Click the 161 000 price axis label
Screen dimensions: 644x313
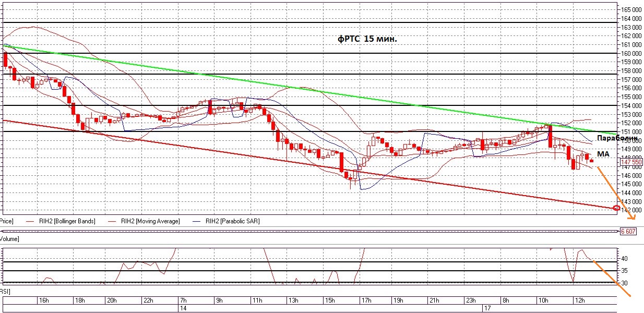coord(631,44)
